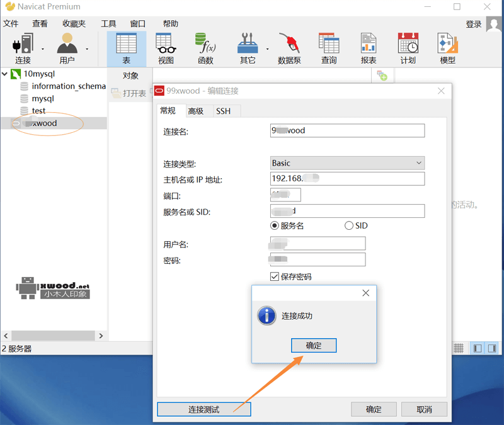Select the SID radio button
The height and width of the screenshot is (425, 504).
pyautogui.click(x=349, y=225)
